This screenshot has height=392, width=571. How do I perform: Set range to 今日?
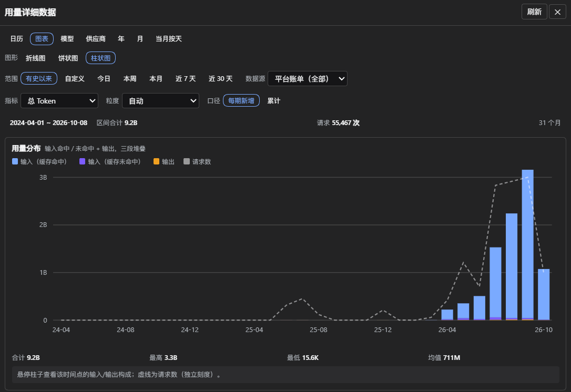click(x=104, y=78)
